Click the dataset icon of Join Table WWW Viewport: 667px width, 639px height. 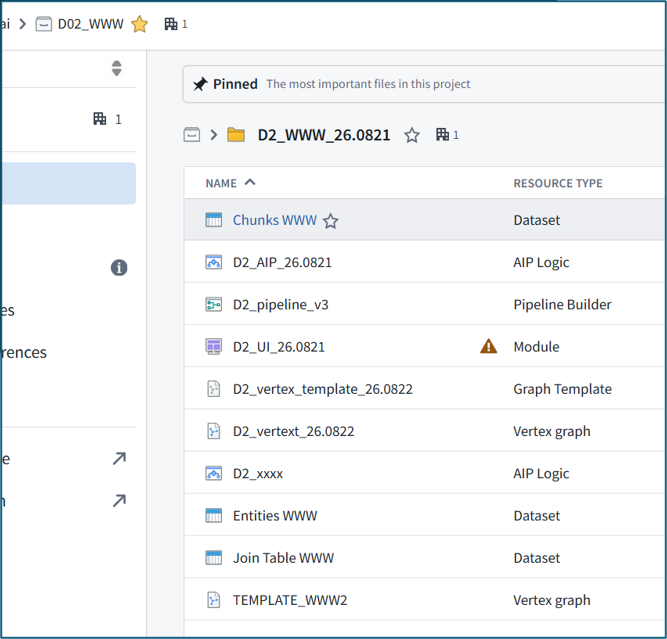click(x=214, y=557)
